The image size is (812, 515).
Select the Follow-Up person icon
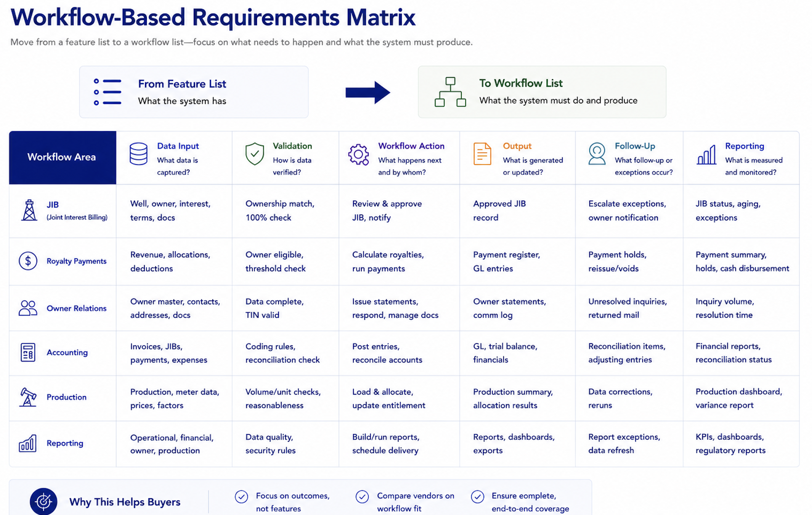click(597, 153)
